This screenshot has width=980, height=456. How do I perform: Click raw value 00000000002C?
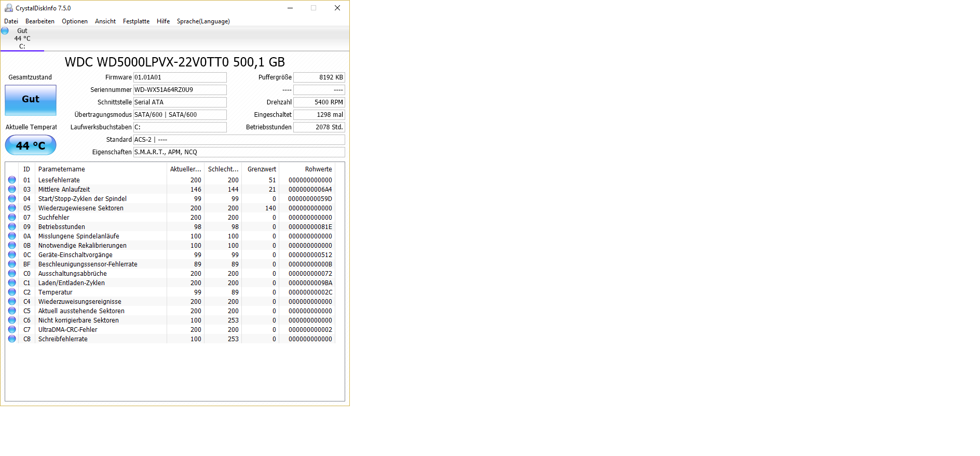[x=310, y=292]
